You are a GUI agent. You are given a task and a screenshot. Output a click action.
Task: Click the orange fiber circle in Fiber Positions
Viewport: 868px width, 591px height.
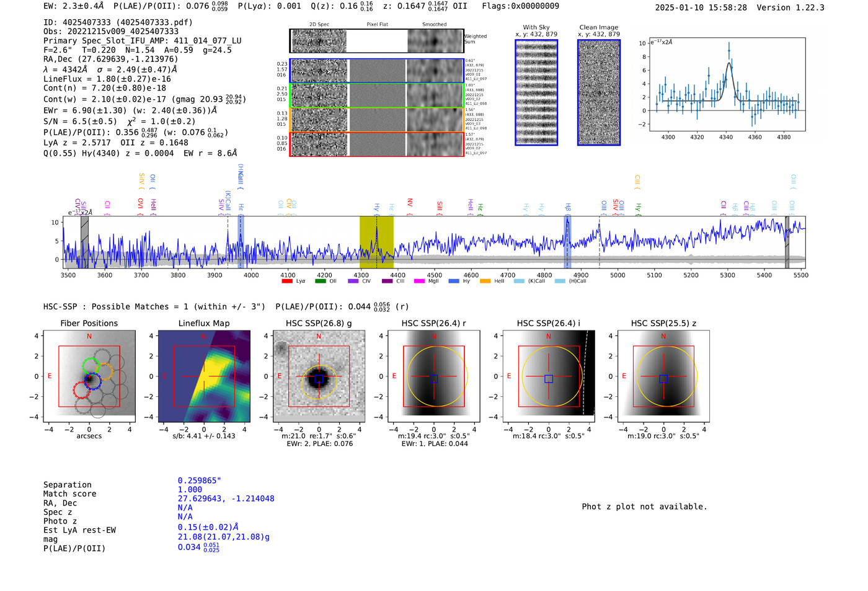(105, 371)
